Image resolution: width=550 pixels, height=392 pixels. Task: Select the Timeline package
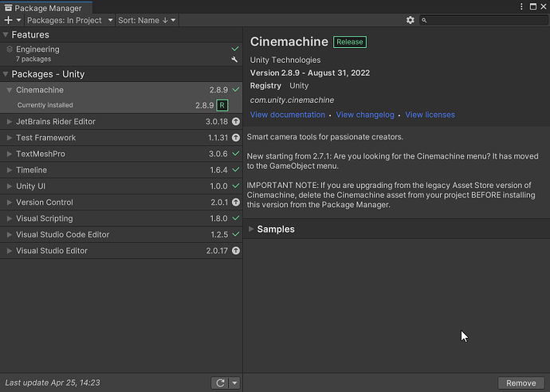coord(121,170)
